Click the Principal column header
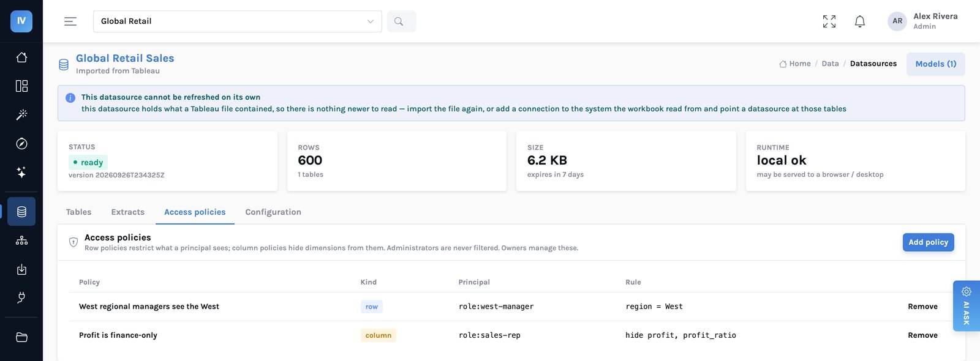 [x=474, y=282]
